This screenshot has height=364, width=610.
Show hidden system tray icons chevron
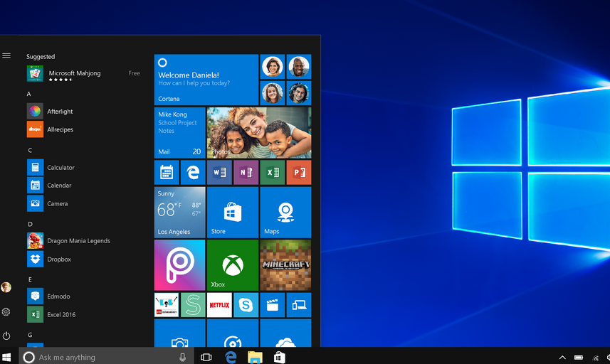pyautogui.click(x=562, y=358)
